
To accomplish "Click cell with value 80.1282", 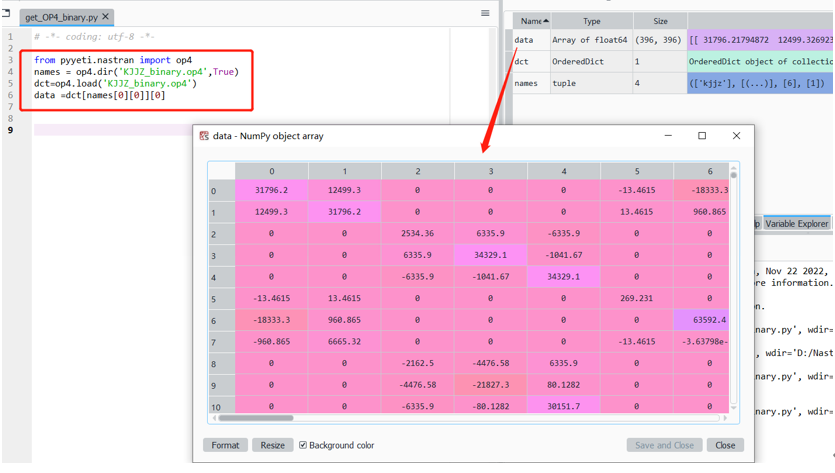I will 564,385.
